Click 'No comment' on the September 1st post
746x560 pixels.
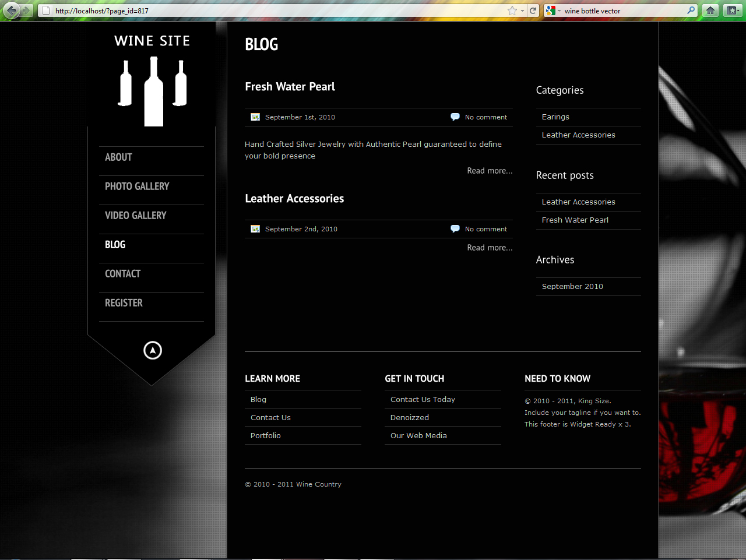click(x=486, y=117)
